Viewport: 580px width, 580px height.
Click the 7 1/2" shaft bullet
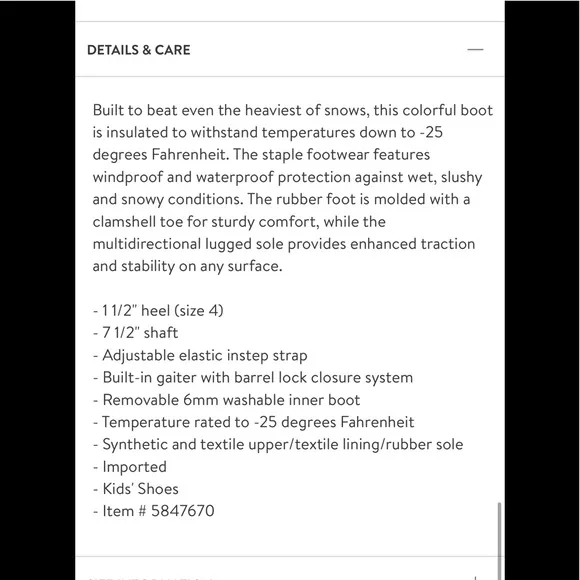coord(135,333)
